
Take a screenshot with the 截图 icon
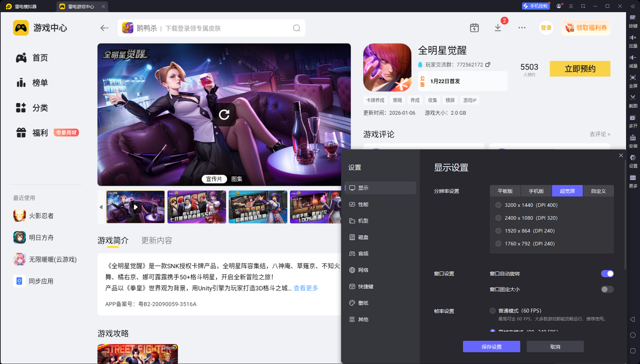633,101
